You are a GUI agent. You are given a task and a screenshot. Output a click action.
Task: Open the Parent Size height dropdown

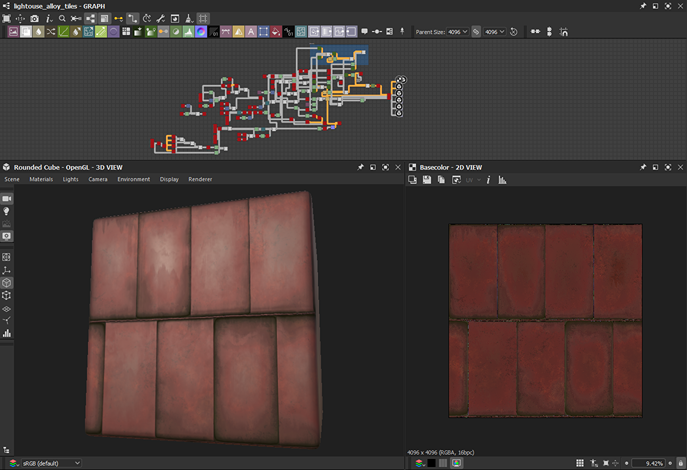[494, 32]
